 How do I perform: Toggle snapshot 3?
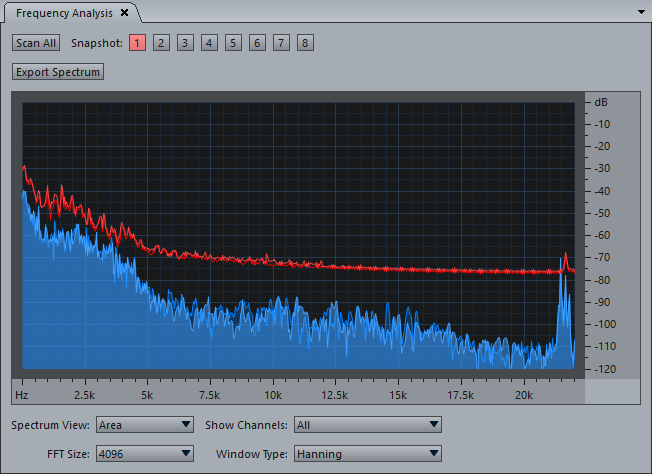coord(185,43)
